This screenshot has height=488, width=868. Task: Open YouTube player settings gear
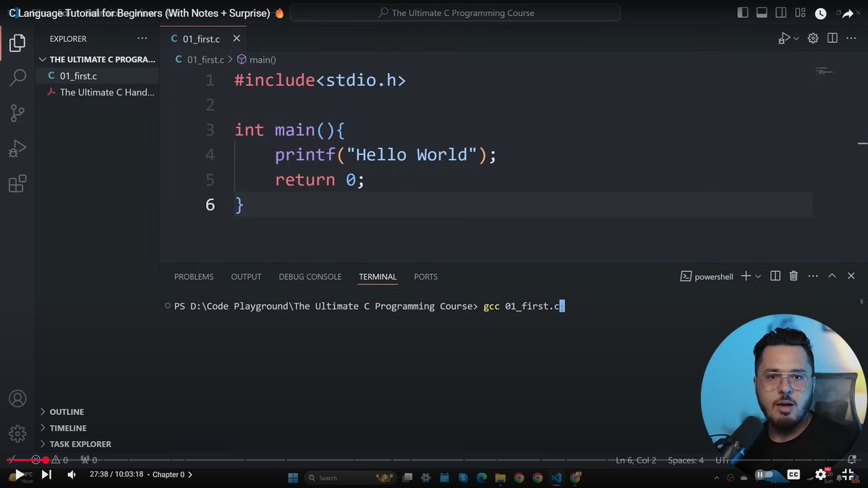[822, 474]
